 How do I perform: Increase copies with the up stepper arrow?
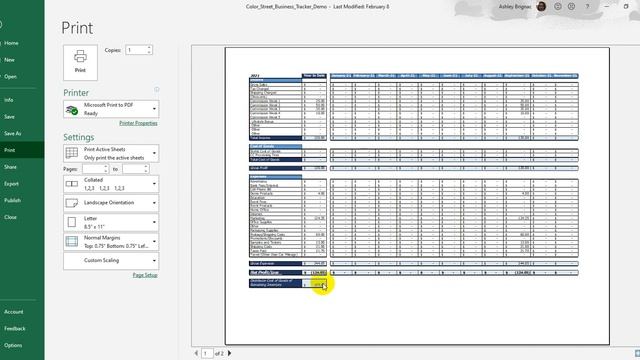pos(149,48)
